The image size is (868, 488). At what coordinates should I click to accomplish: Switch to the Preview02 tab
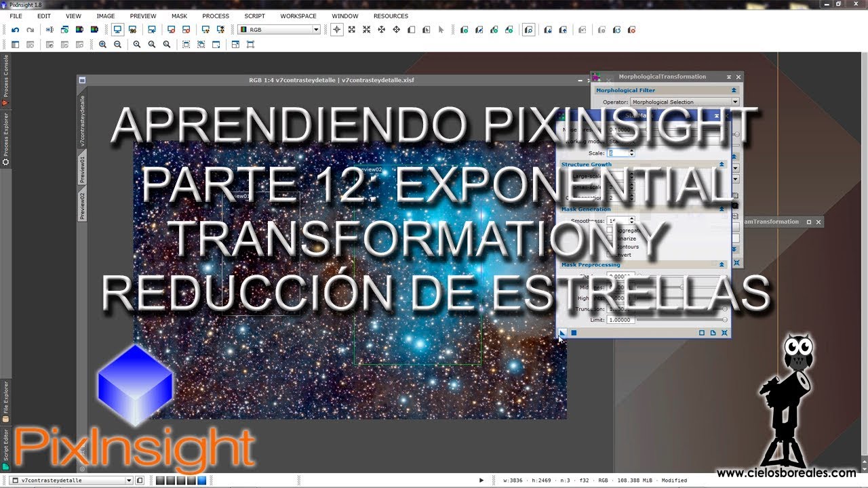click(82, 205)
